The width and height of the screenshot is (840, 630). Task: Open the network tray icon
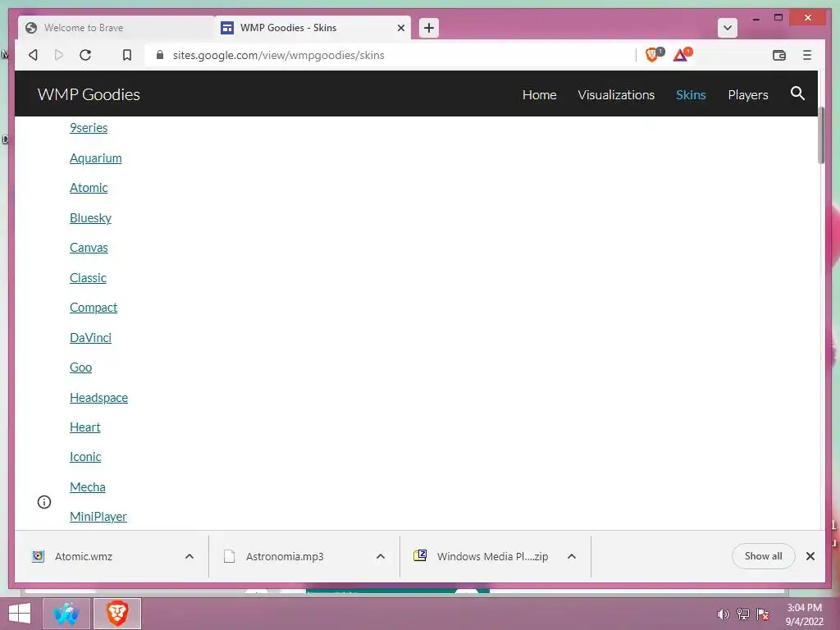coord(742,614)
